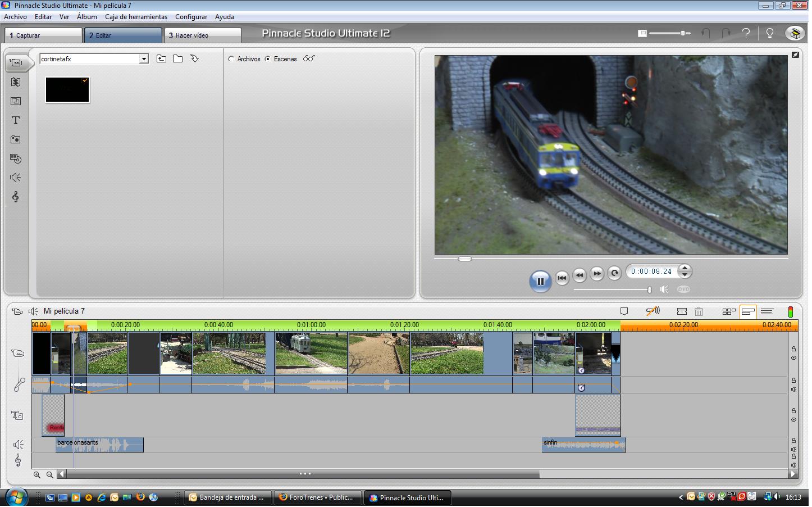Click the premium content box icon
This screenshot has width=812, height=507.
[795, 33]
